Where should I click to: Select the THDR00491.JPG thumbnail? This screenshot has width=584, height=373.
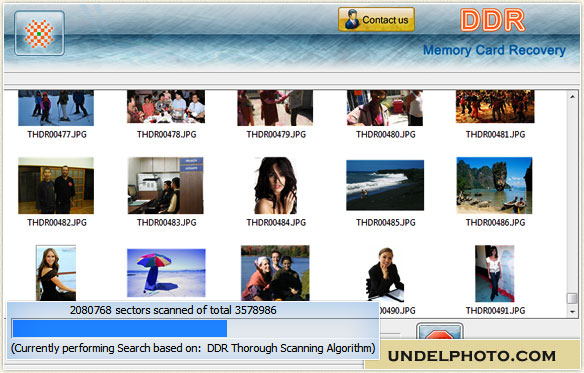(x=495, y=274)
